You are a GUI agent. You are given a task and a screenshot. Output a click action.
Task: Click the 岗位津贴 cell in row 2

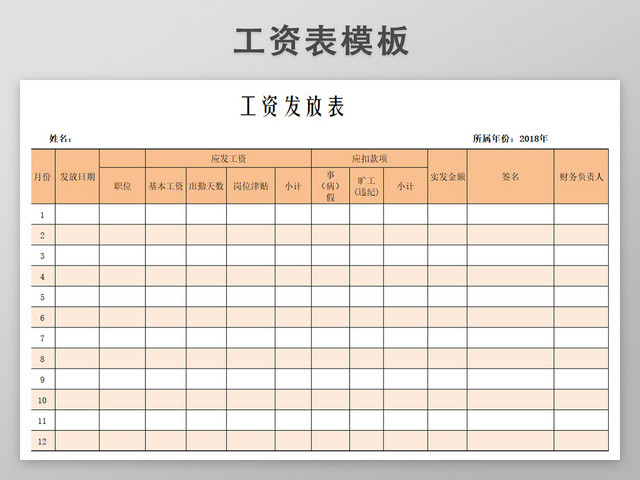point(251,235)
